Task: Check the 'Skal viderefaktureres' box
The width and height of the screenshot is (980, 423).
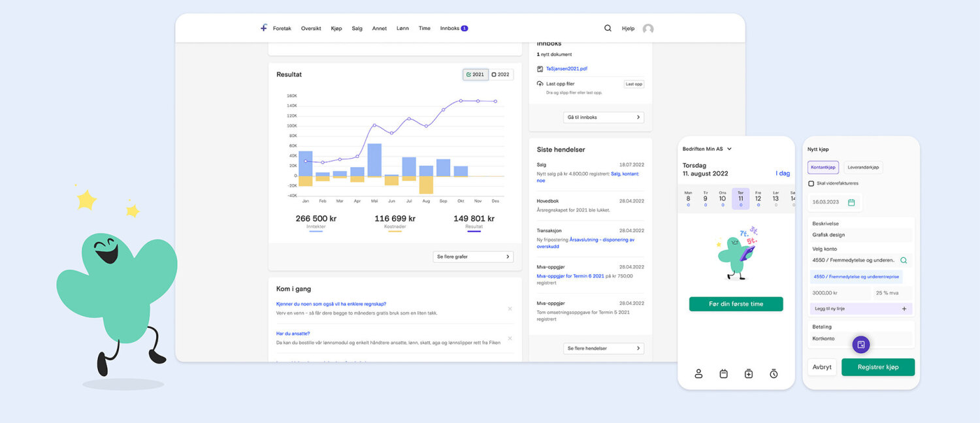Action: coord(811,183)
